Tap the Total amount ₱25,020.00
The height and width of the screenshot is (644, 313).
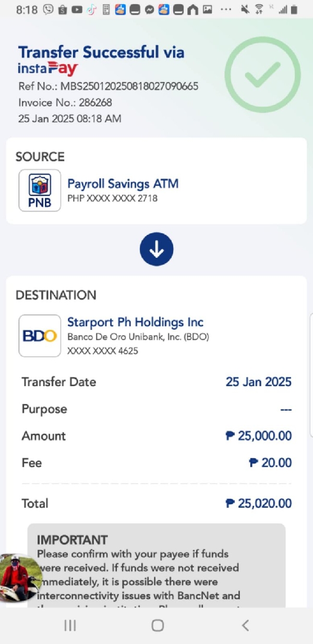tap(259, 504)
